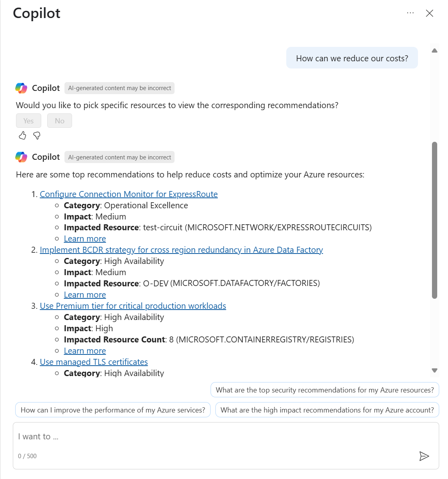This screenshot has width=448, height=479.
Task: Click Learn more under ExpressRoute recommendation
Action: click(x=85, y=239)
